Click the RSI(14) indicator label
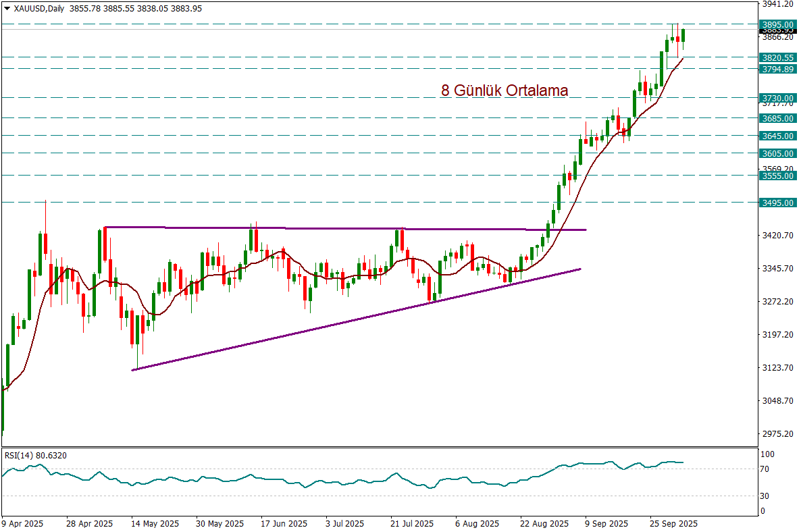The image size is (801, 532). point(35,456)
